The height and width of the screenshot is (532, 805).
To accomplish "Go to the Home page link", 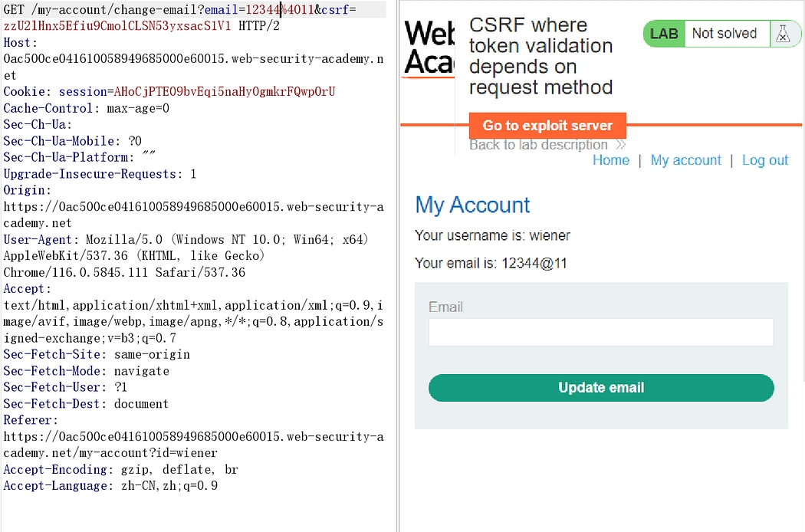I will (611, 160).
